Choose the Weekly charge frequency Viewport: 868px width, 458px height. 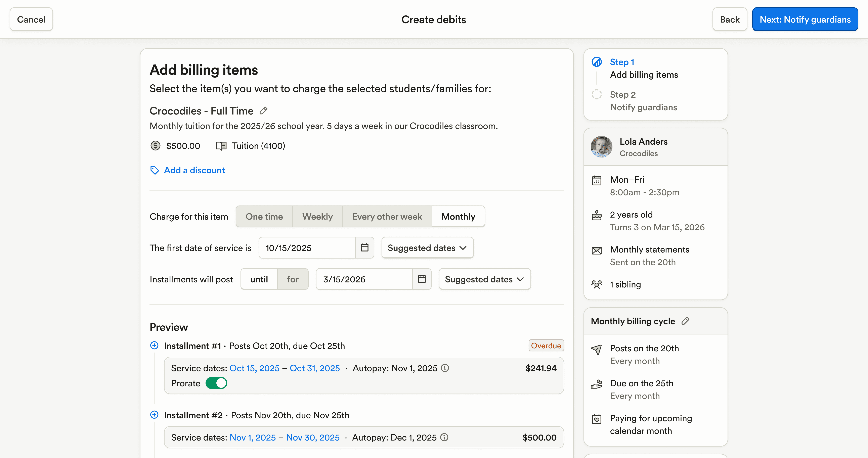pos(317,217)
